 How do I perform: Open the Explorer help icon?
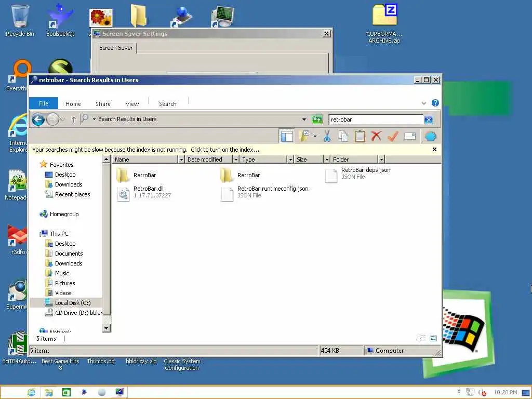435,103
